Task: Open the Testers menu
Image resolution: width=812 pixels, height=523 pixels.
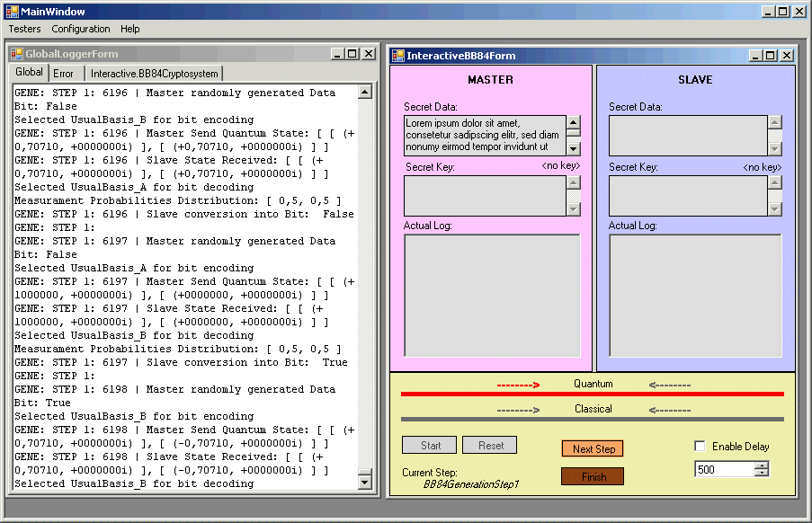Action: 24,29
